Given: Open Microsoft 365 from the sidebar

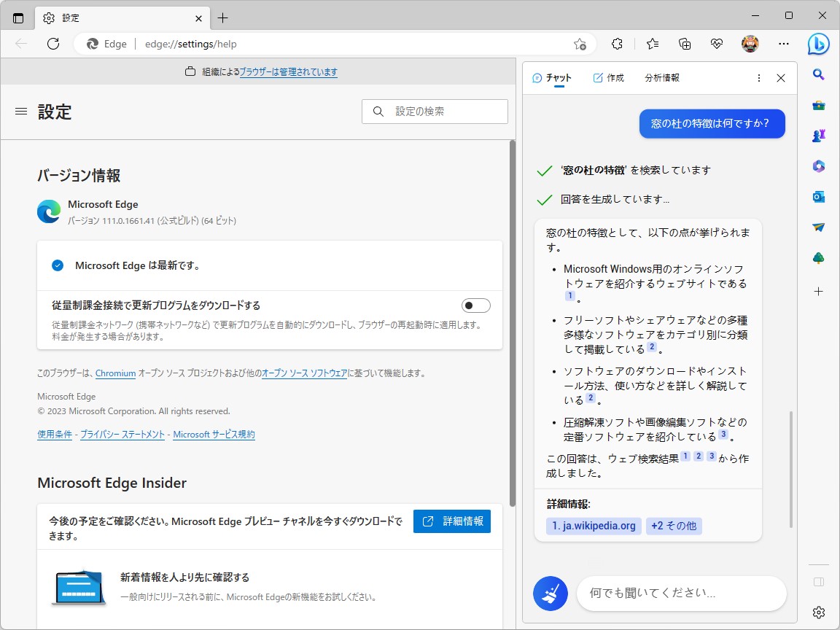Looking at the screenshot, I should coord(819,166).
